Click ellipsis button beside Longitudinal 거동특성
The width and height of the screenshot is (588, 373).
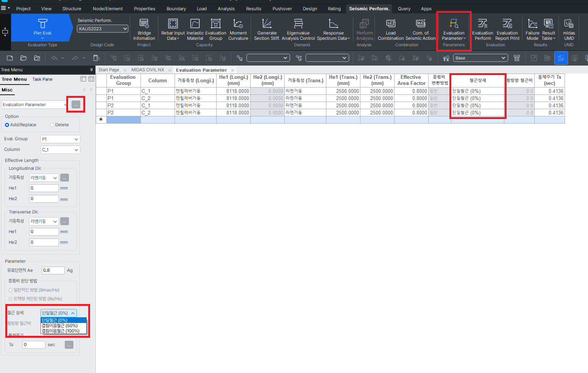(x=64, y=178)
